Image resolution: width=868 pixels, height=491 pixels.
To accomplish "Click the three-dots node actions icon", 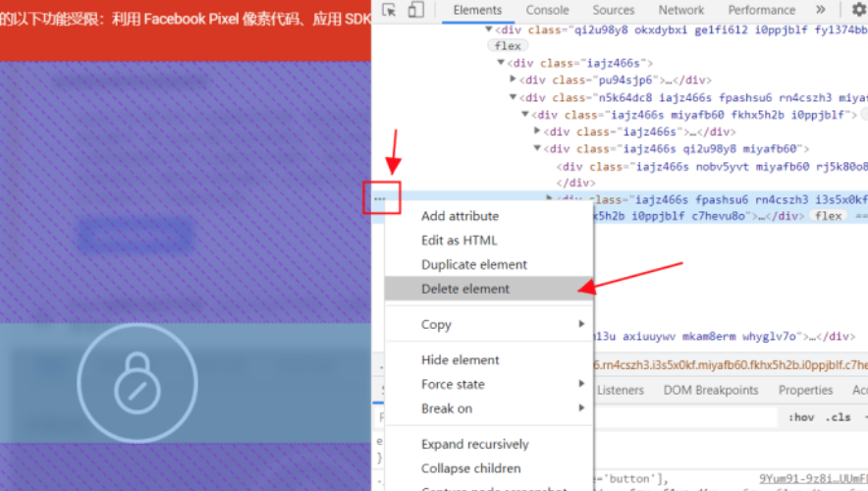I will click(379, 198).
